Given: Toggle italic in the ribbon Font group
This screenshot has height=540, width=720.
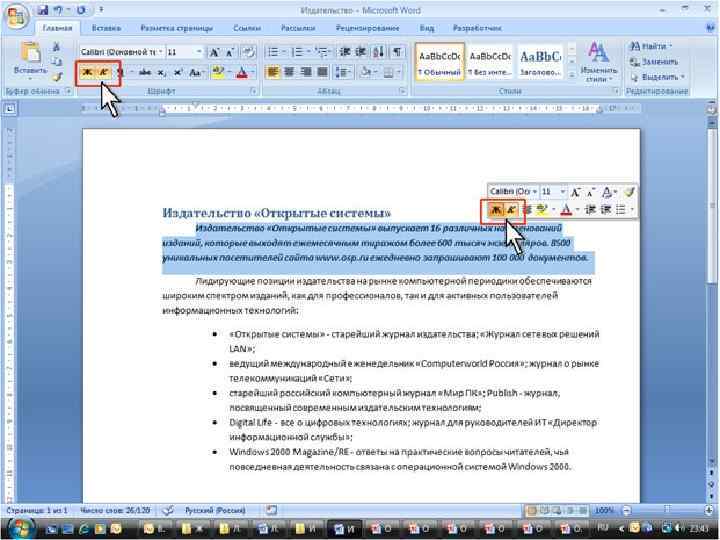Looking at the screenshot, I should pos(104,72).
